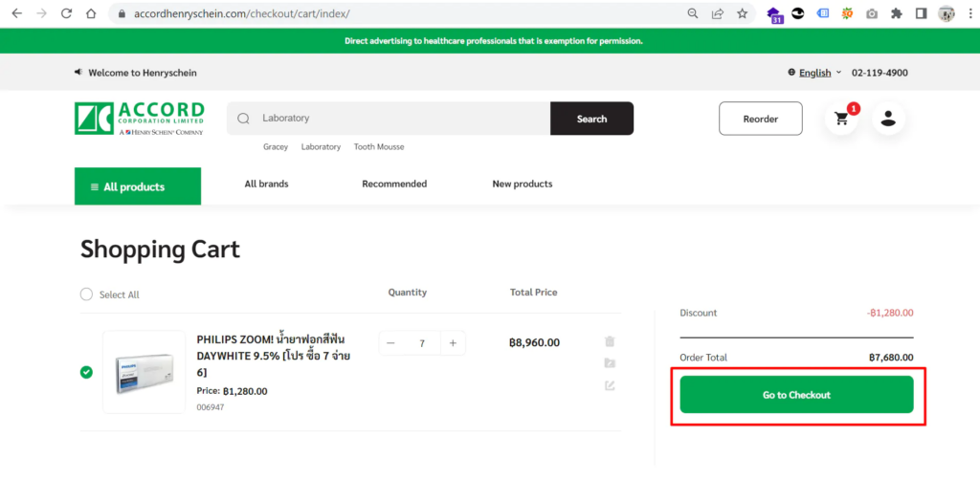Reload the page with the refresh icon
This screenshot has width=980, height=480.
(66, 13)
